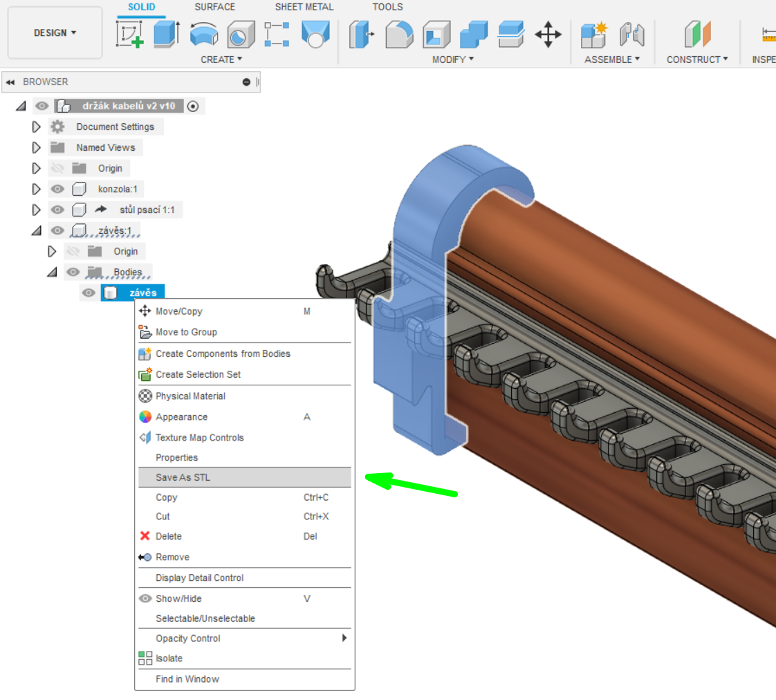The width and height of the screenshot is (776, 700).
Task: Choose the Fillet tool icon
Action: pos(399,34)
